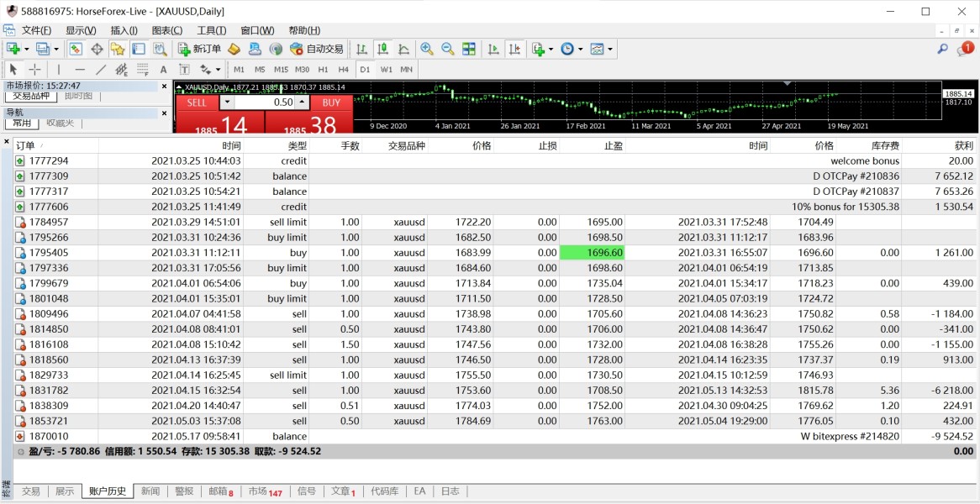Click the zoom out magnifier icon

pos(447,50)
